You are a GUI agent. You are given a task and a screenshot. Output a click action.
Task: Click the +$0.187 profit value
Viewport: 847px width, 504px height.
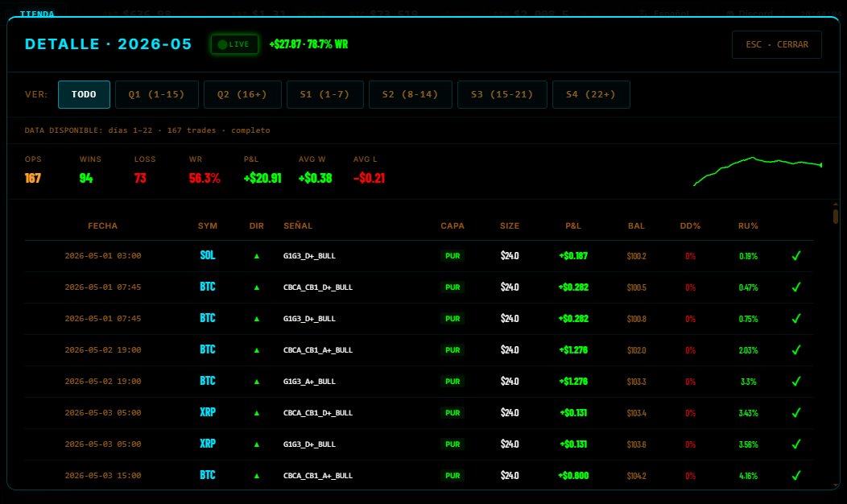[573, 256]
